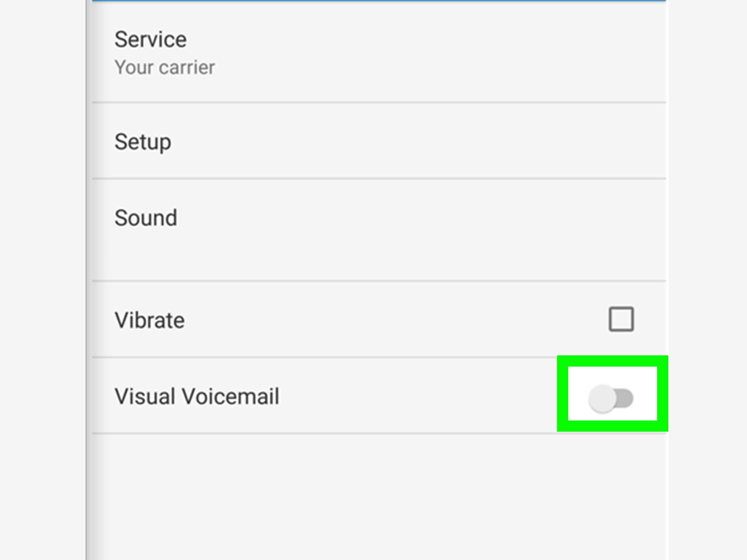Image resolution: width=747 pixels, height=560 pixels.
Task: Open the Sound setting
Action: pos(379,230)
